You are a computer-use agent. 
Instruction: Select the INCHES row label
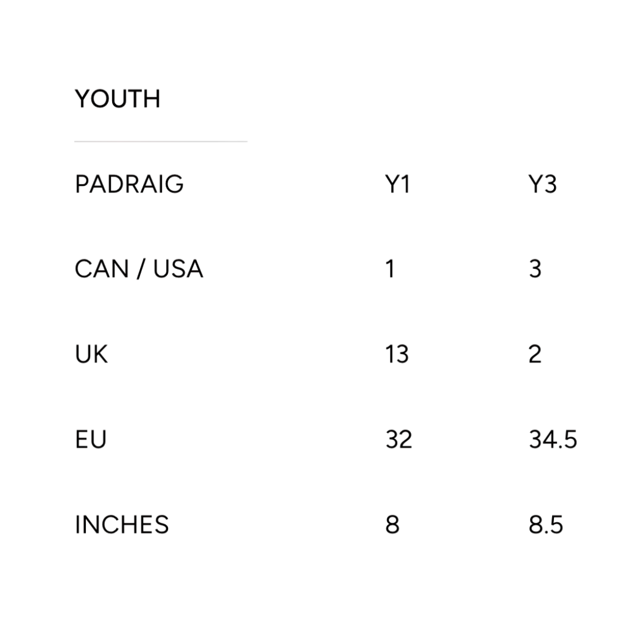coord(122,525)
